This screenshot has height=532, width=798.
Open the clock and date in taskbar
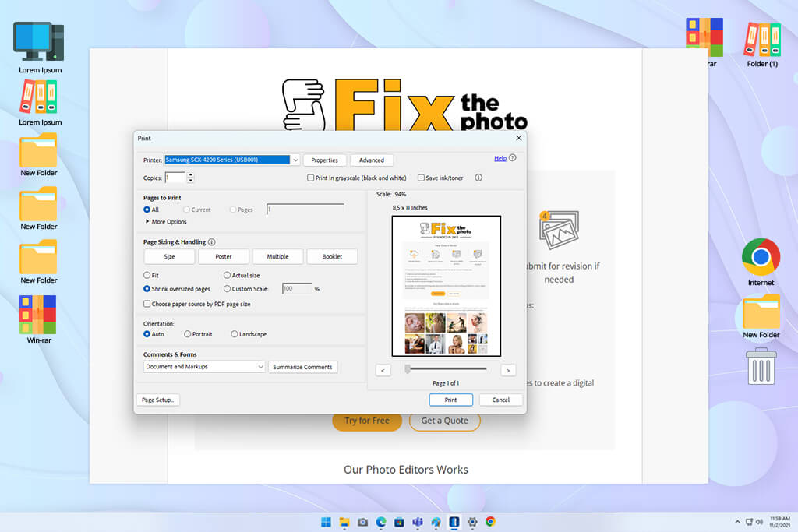tap(779, 522)
